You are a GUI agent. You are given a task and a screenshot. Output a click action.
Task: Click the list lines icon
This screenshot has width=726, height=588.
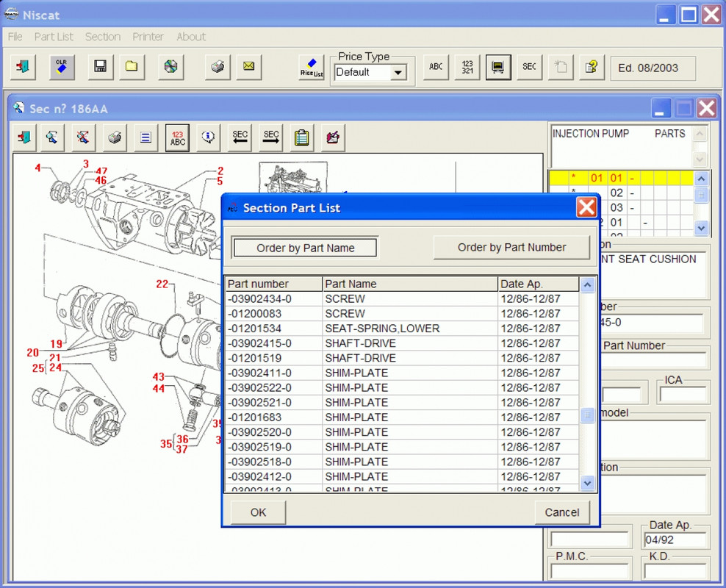(x=145, y=137)
